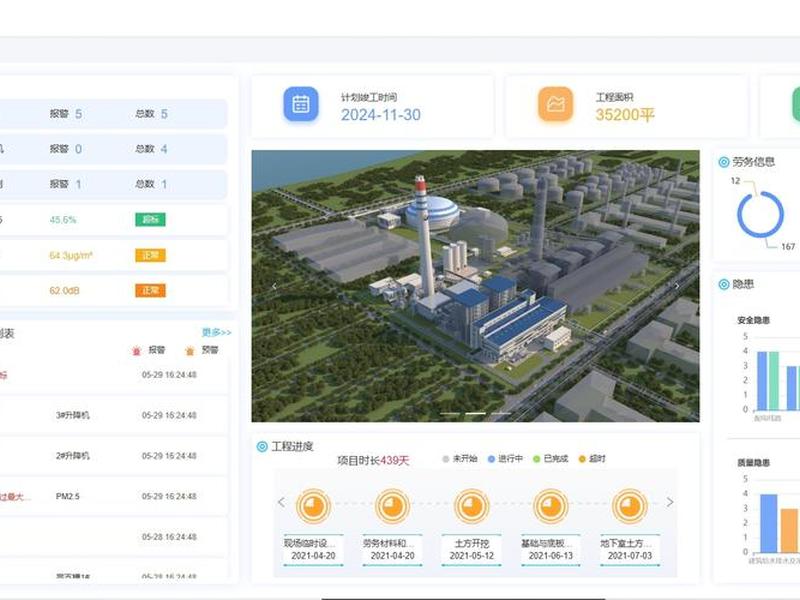Screen dimensions: 800x600
Task: Click the 地下室土方... 2021-07-03 date card
Action: tap(630, 550)
